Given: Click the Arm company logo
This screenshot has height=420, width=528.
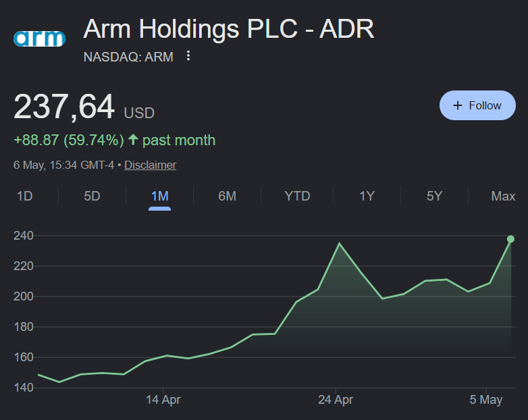Looking at the screenshot, I should [x=39, y=38].
